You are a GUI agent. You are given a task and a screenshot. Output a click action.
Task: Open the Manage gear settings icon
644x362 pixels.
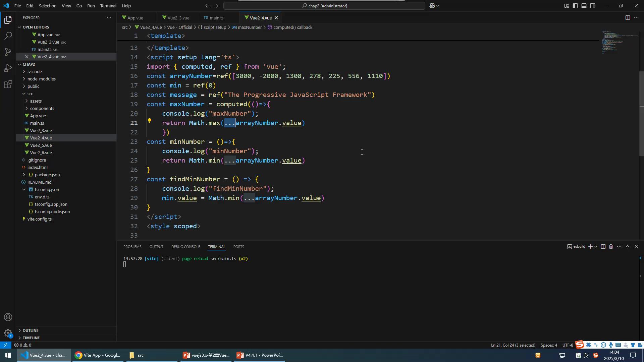coord(8,333)
